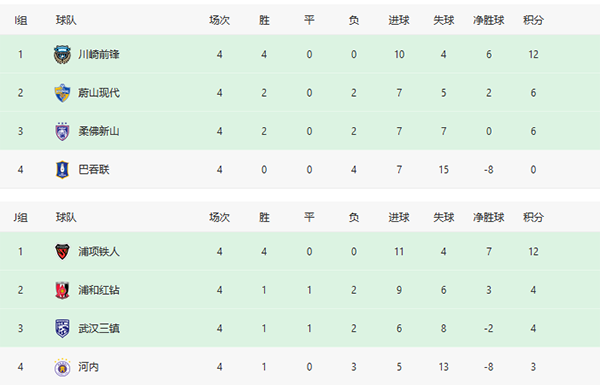The height and width of the screenshot is (385, 600).
Task: Click the 场次 header in J组 table
Action: [219, 217]
